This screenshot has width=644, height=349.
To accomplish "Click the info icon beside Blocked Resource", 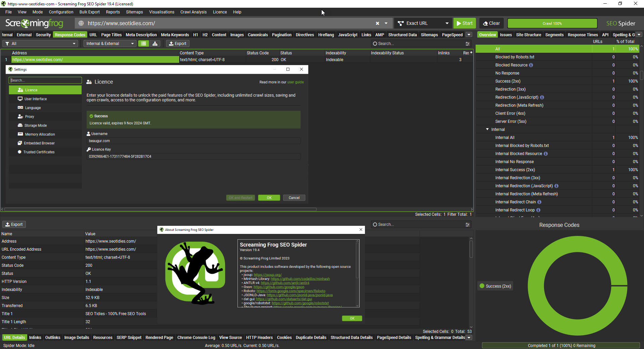I will [531, 65].
